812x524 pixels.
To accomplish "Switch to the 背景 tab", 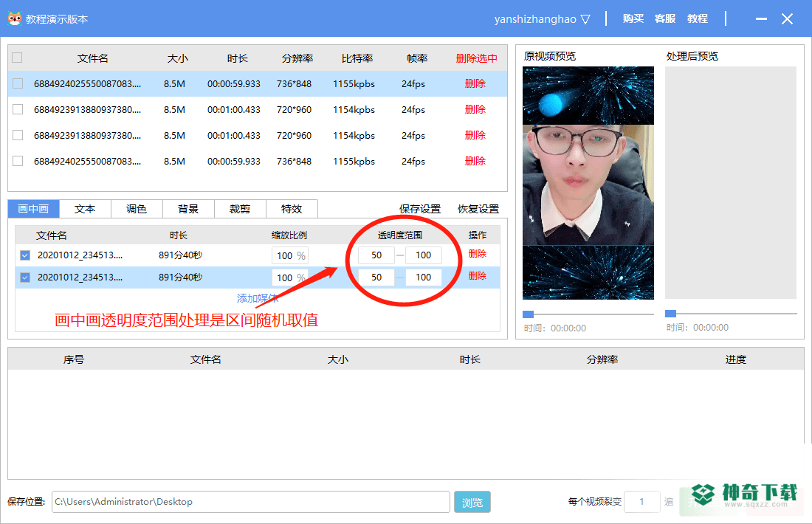I will pyautogui.click(x=188, y=209).
